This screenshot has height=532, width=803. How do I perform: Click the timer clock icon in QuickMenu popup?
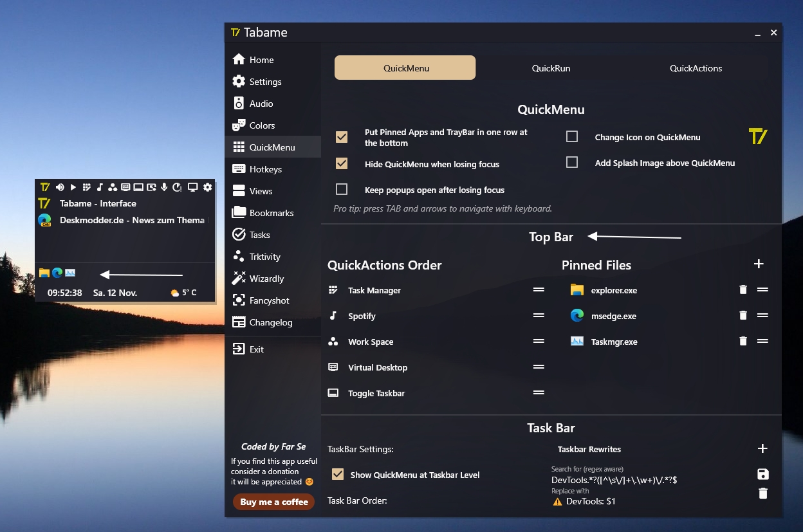177,187
